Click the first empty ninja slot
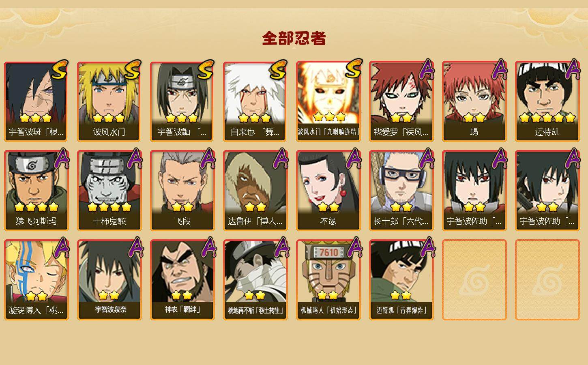Screen dimensions: 588x365 click(x=474, y=280)
